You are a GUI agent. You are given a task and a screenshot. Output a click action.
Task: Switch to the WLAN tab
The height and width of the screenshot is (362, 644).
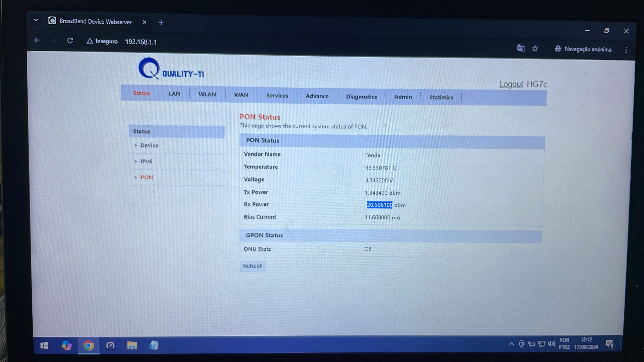[207, 94]
